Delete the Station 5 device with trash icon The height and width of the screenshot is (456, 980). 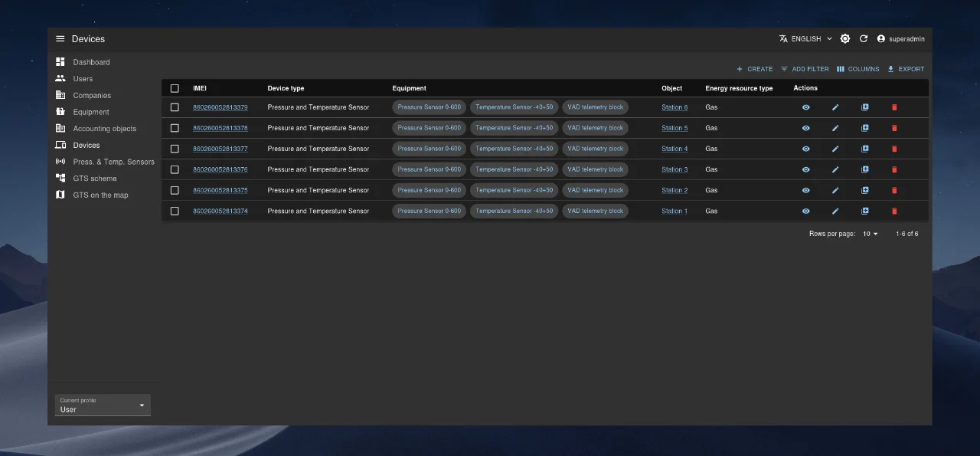coord(894,128)
